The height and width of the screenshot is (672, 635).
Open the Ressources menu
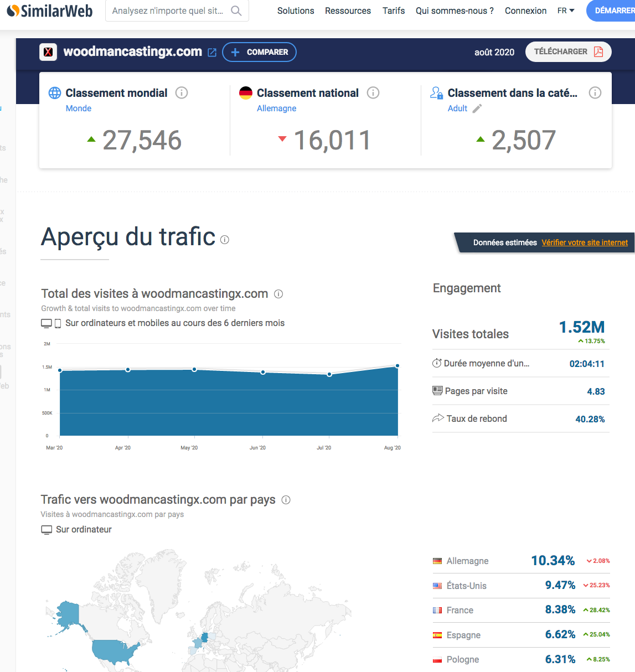point(348,11)
